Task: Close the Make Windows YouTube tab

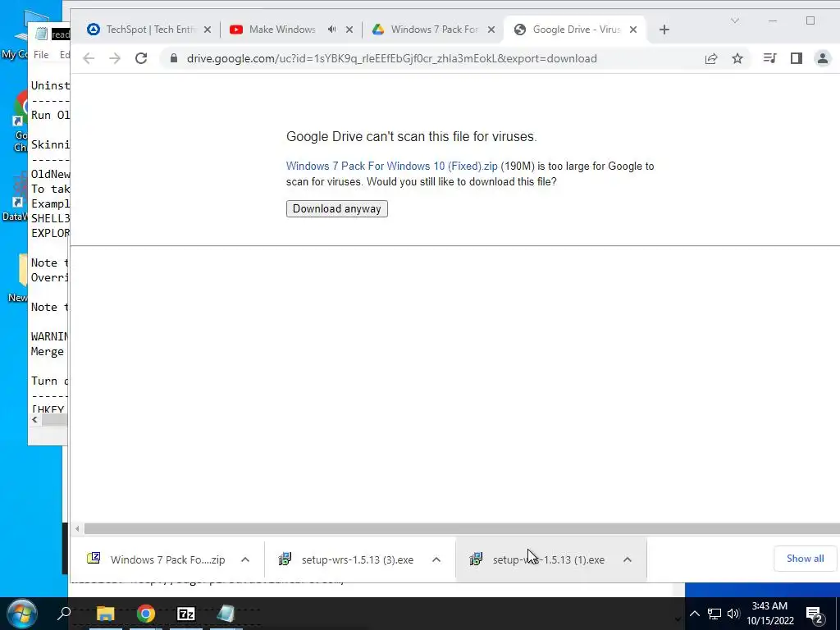Action: point(349,30)
